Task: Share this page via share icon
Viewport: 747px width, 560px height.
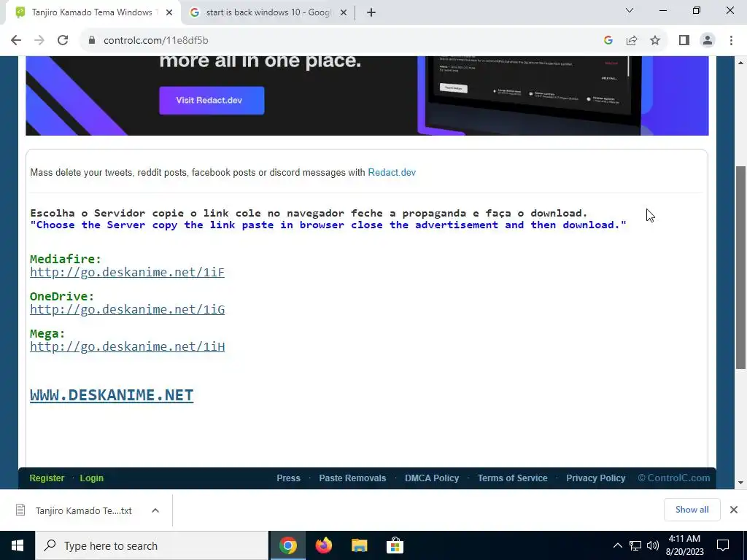Action: click(x=632, y=41)
